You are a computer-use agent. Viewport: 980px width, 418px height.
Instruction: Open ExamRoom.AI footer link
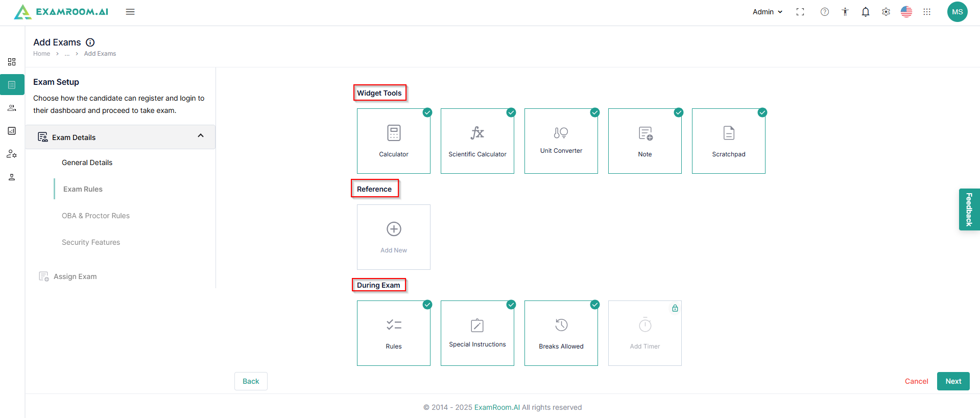click(497, 407)
